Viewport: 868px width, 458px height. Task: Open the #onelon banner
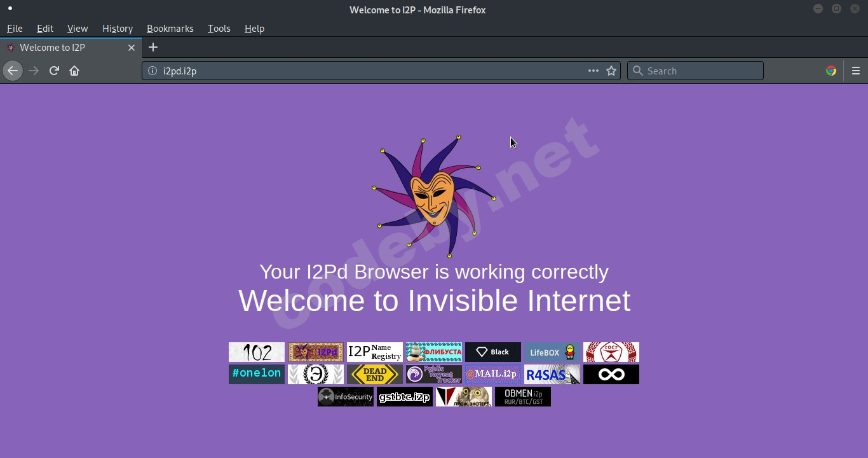pos(257,374)
